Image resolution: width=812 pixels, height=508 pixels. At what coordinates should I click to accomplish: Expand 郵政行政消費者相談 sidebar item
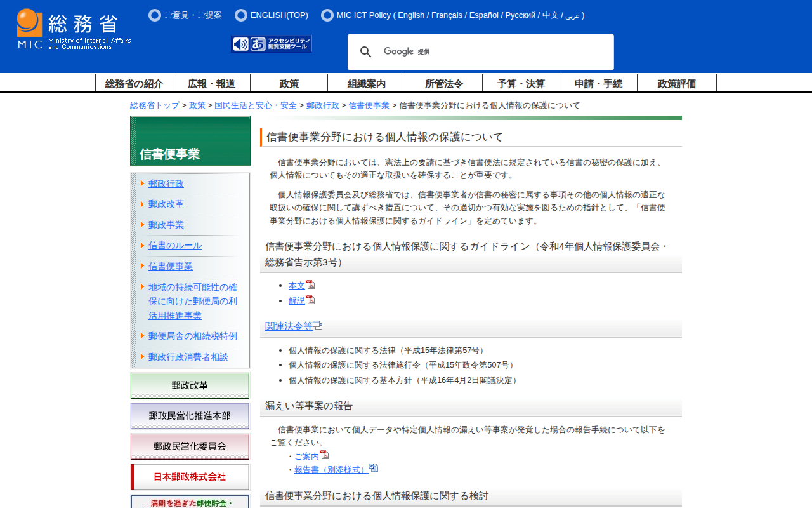click(188, 357)
